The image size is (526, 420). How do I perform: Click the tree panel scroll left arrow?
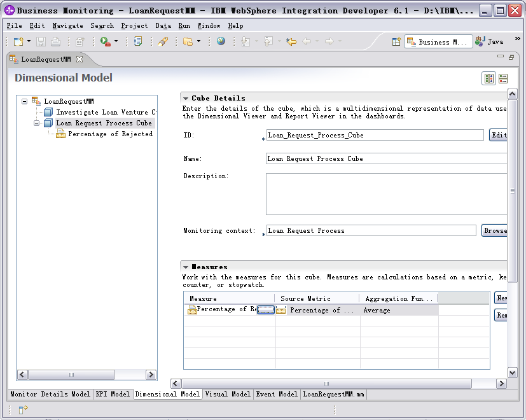[22, 374]
